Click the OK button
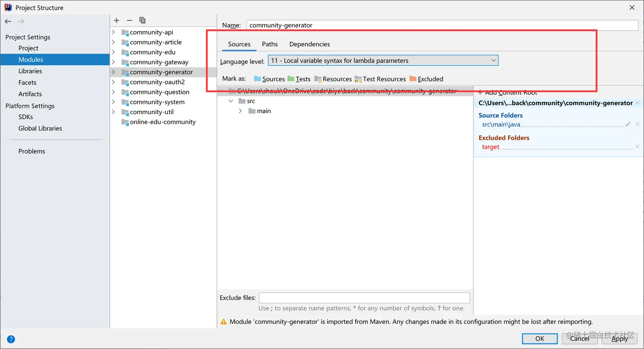Viewport: 644px width, 349px height. coord(540,338)
